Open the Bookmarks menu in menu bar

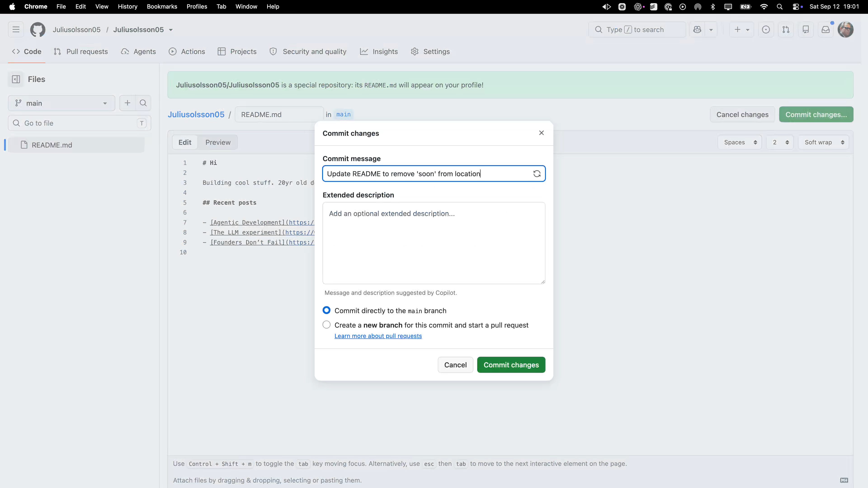tap(162, 7)
